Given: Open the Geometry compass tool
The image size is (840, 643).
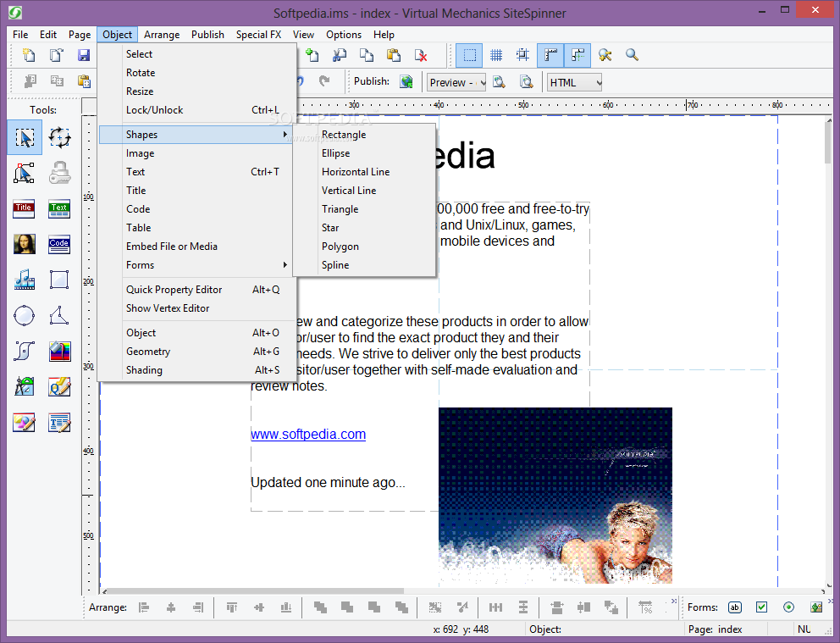Looking at the screenshot, I should tap(25, 387).
